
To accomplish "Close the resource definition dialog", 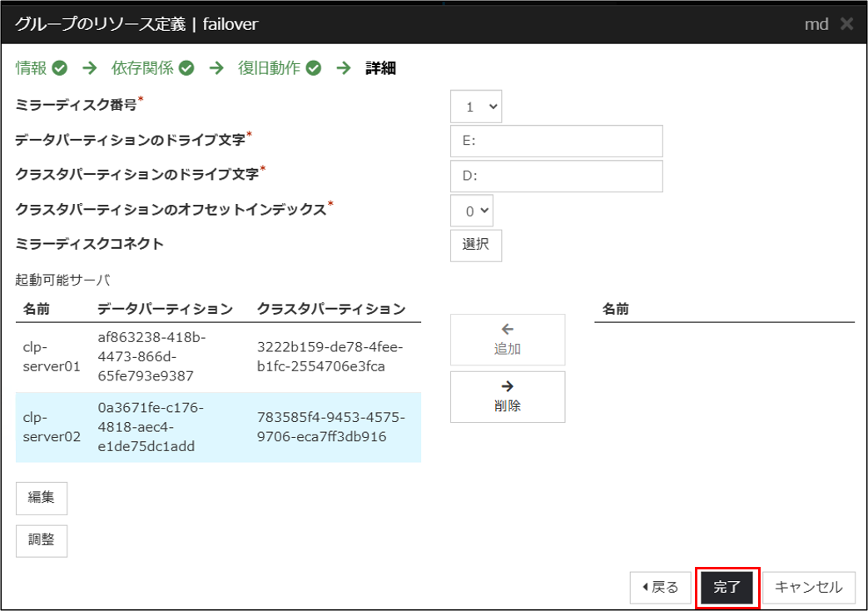I will point(846,24).
